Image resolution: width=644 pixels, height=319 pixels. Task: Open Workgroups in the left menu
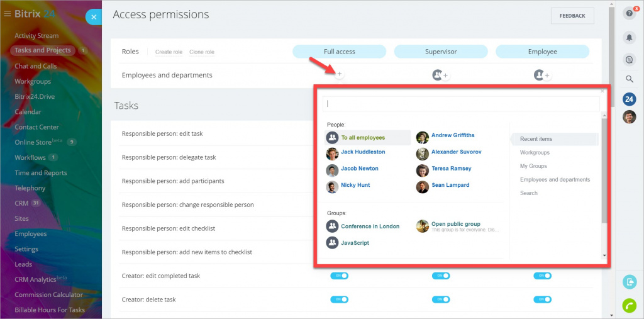pyautogui.click(x=33, y=81)
